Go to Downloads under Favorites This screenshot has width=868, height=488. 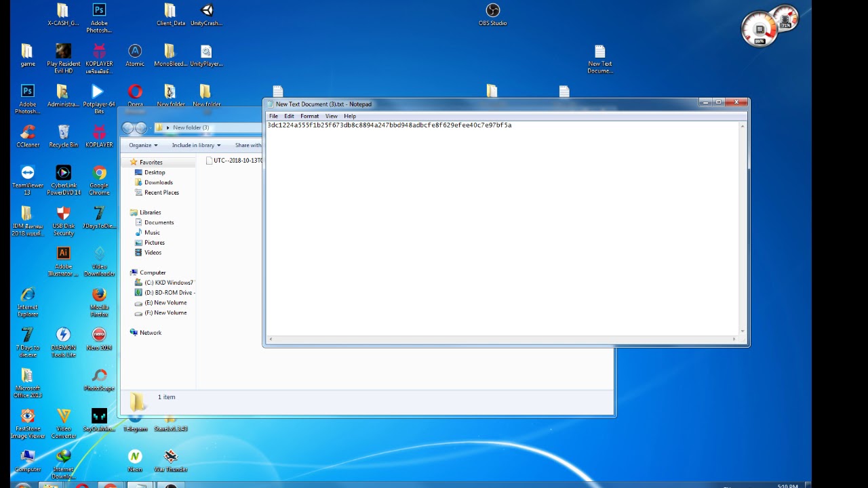tap(159, 182)
